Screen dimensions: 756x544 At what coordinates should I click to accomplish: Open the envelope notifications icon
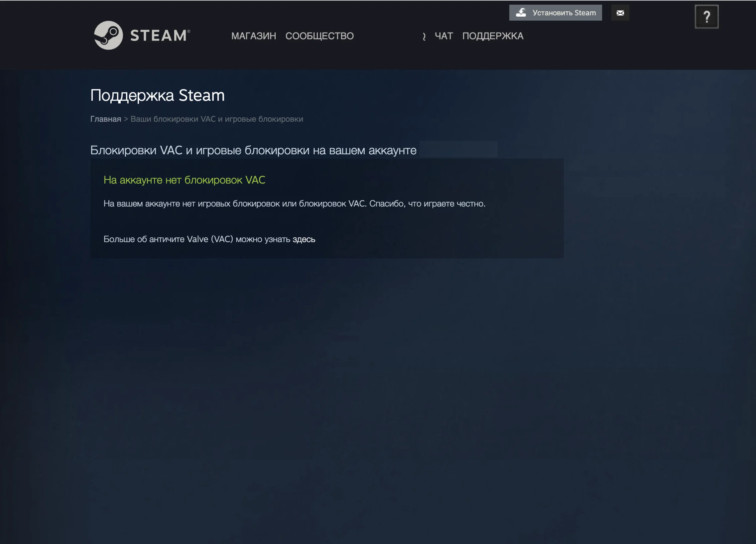(x=620, y=13)
